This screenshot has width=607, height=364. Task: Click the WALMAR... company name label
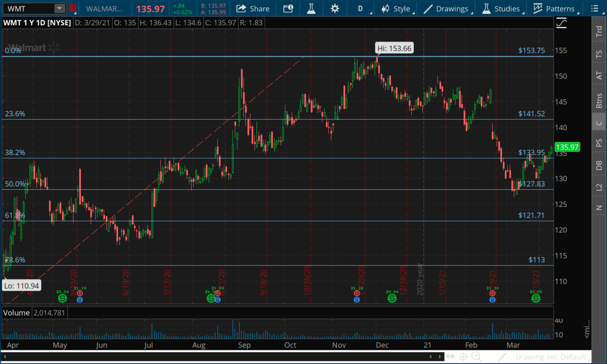(x=105, y=9)
